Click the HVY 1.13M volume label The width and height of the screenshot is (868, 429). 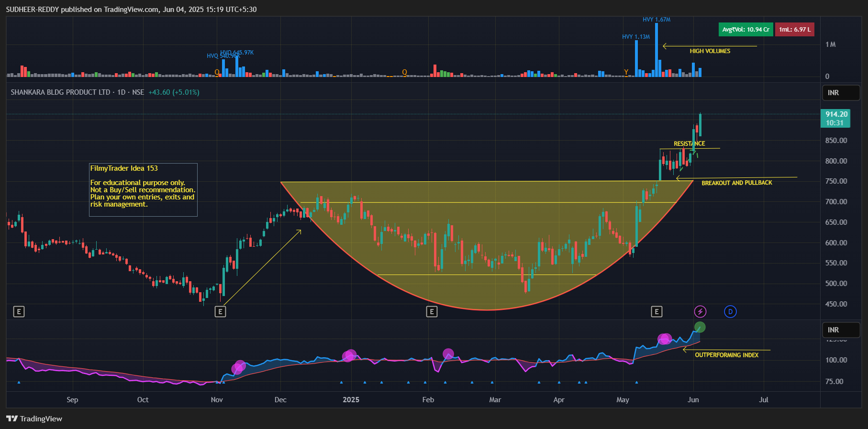[635, 37]
